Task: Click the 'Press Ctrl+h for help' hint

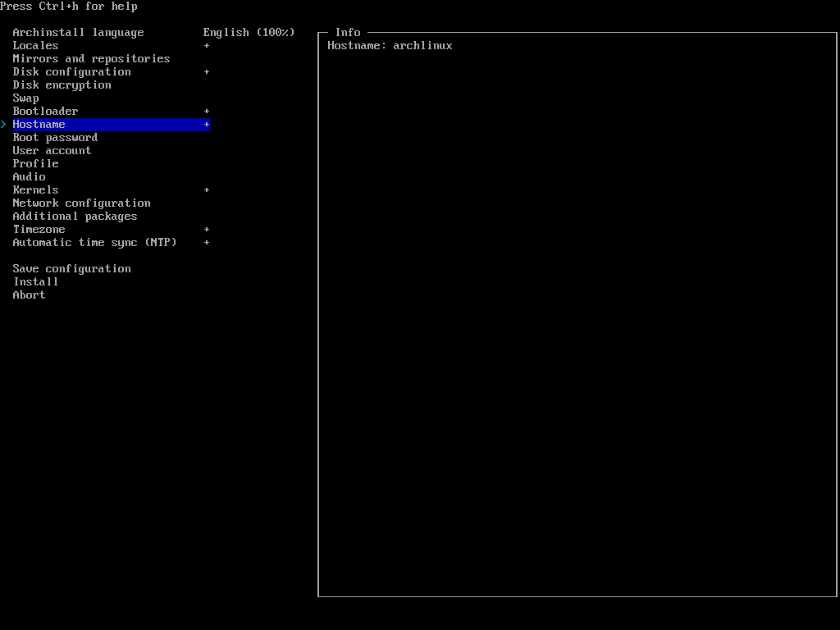Action: 69,7
